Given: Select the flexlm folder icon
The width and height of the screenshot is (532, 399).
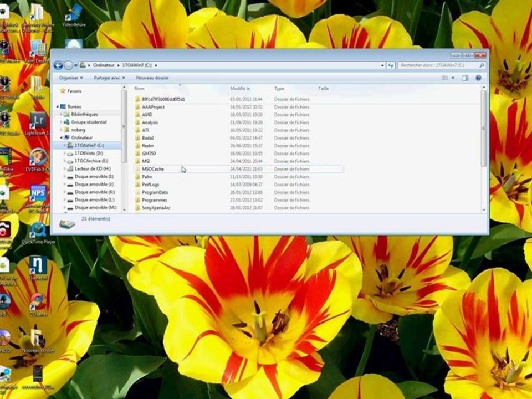Looking at the screenshot, I should 137,146.
